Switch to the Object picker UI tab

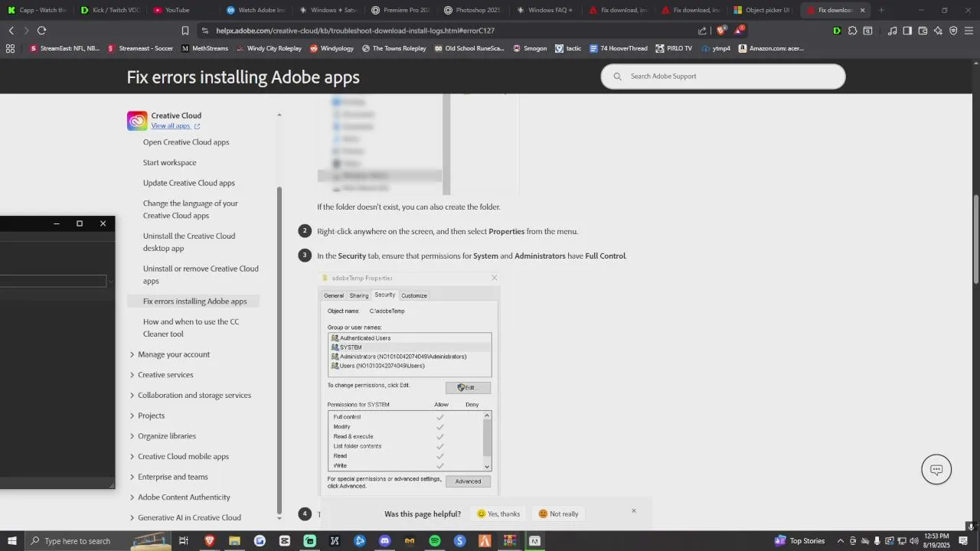click(x=762, y=10)
